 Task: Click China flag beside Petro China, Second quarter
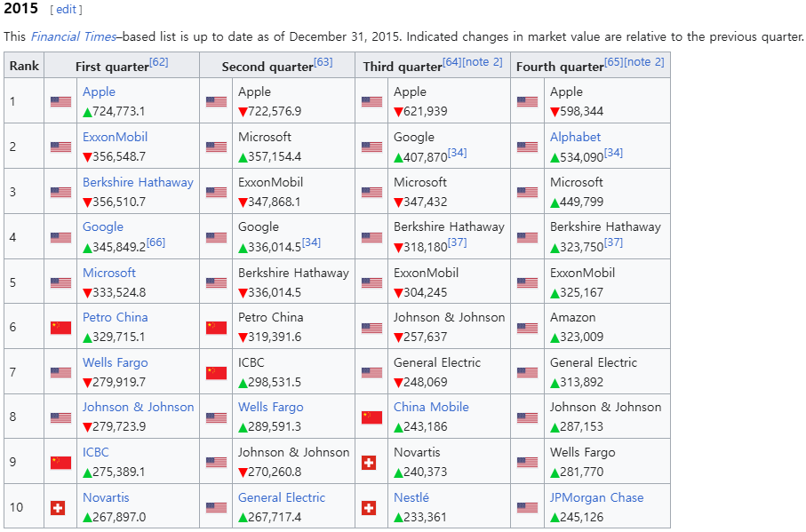pyautogui.click(x=216, y=328)
